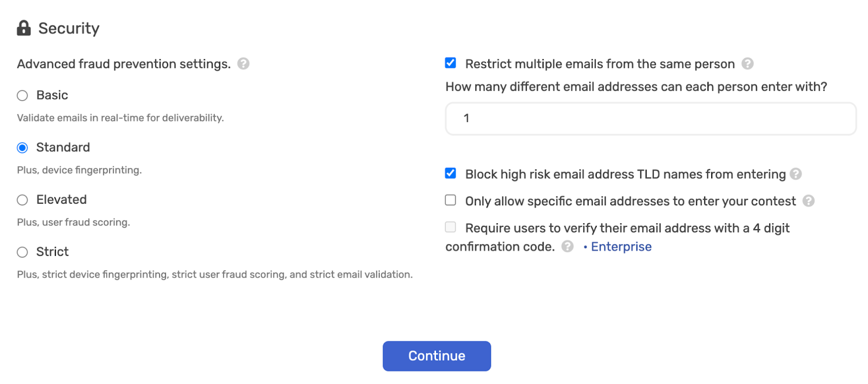The image size is (868, 384).
Task: Click the Security lock icon
Action: 24,28
